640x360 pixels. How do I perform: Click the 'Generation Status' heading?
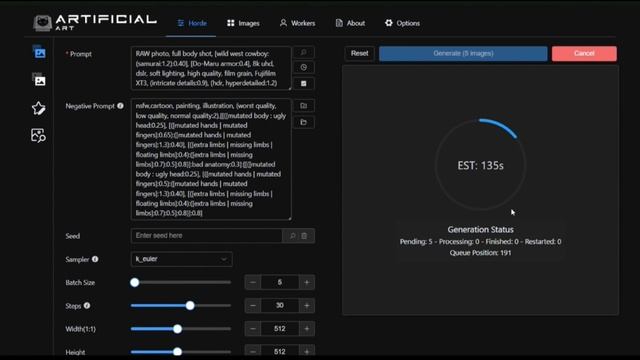point(480,229)
